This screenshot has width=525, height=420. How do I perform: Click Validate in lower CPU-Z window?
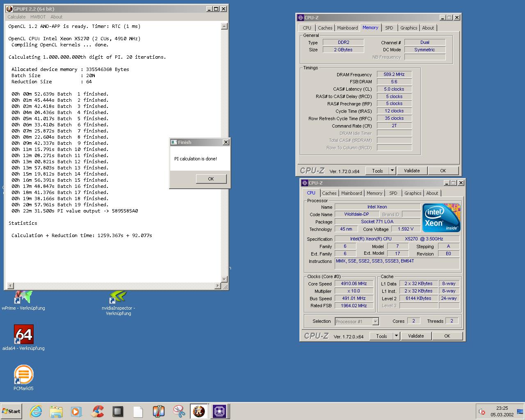click(x=416, y=336)
